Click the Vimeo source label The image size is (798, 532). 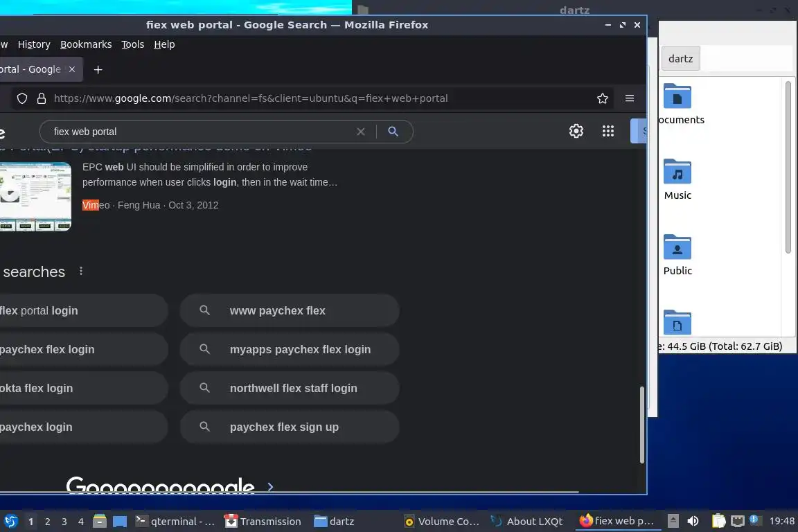(x=96, y=205)
